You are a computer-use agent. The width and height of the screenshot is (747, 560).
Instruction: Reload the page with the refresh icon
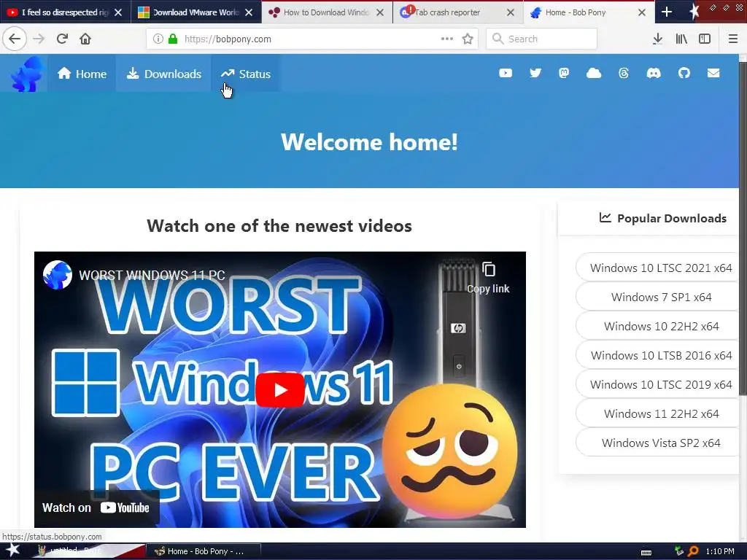[62, 39]
